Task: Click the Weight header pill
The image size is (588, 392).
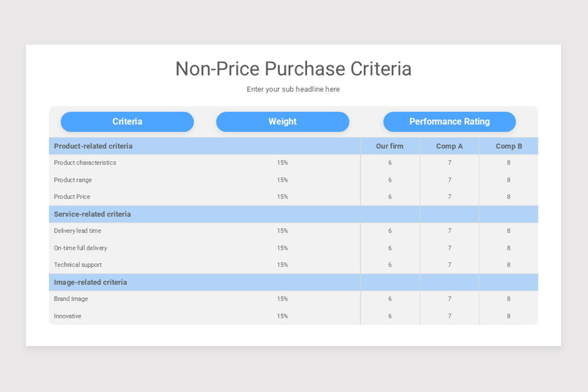Action: (x=283, y=122)
